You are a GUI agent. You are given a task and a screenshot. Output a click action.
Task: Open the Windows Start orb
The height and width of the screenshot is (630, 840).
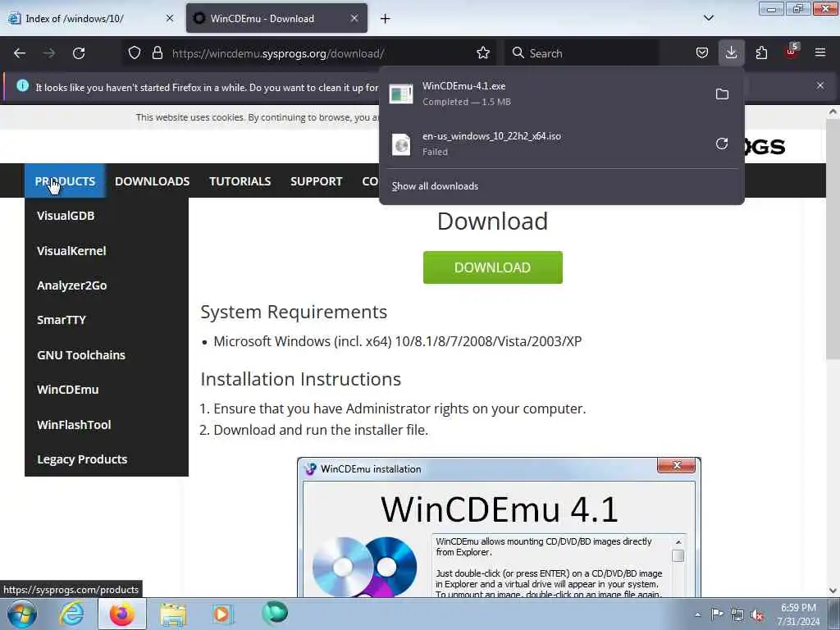click(x=22, y=614)
